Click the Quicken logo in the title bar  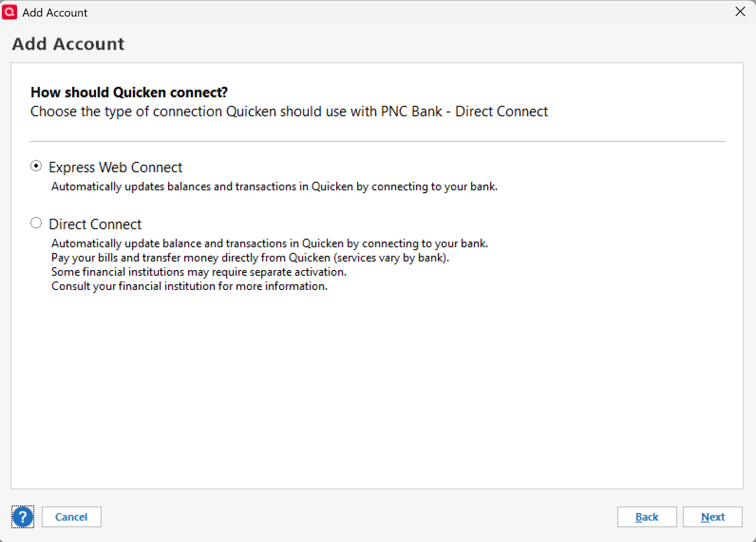pyautogui.click(x=9, y=12)
